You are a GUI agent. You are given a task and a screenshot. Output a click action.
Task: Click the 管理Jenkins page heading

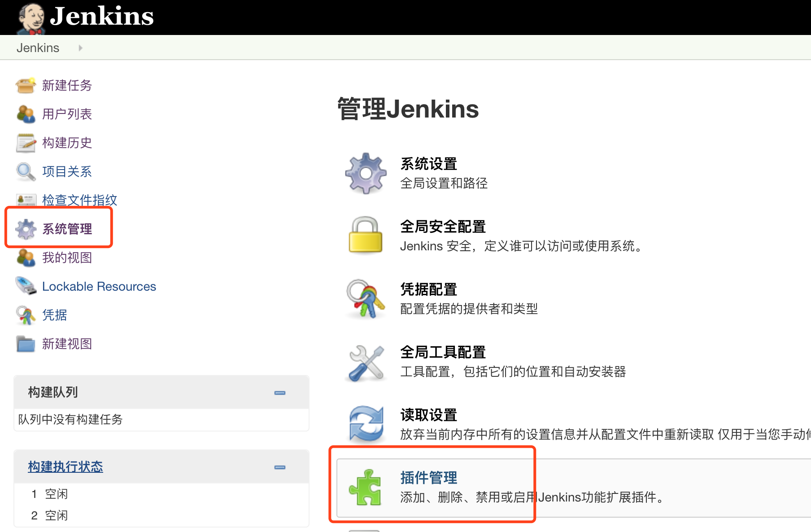pyautogui.click(x=408, y=109)
